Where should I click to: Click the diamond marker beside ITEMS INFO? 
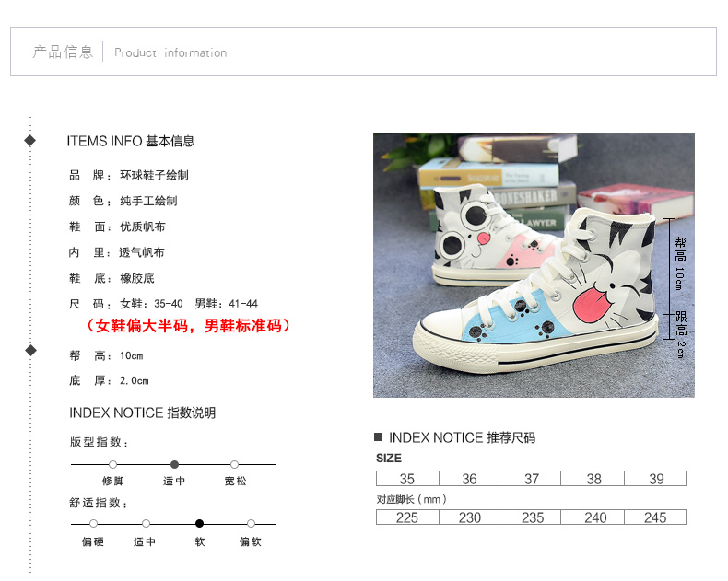click(x=30, y=140)
